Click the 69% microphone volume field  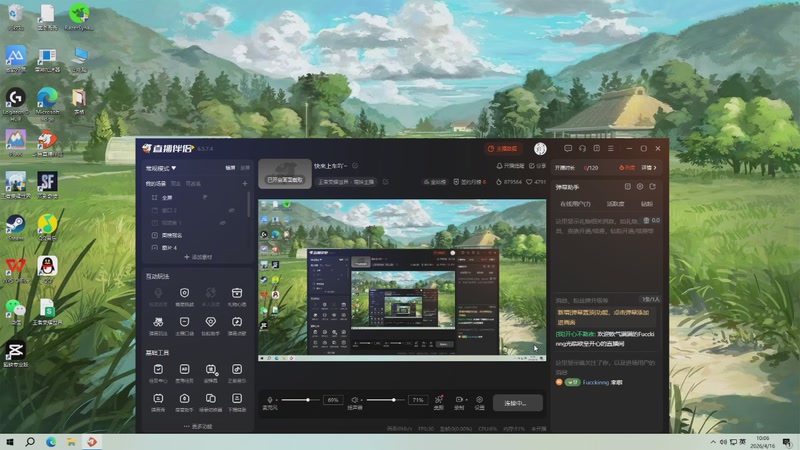coord(333,400)
